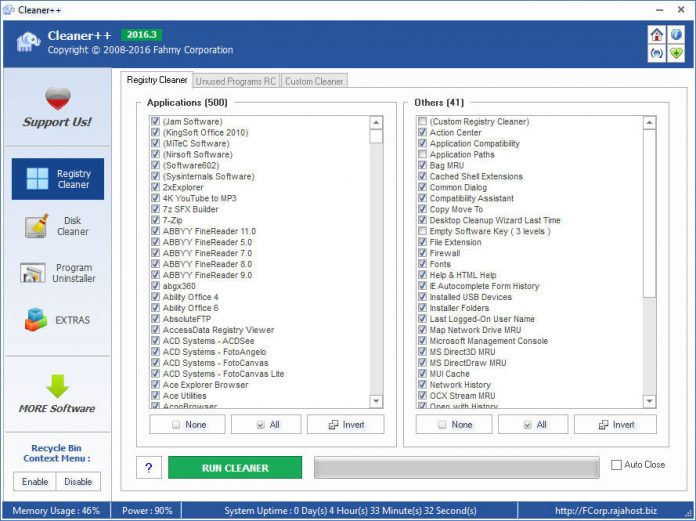Select the Installed USB Devices entry

pos(471,297)
